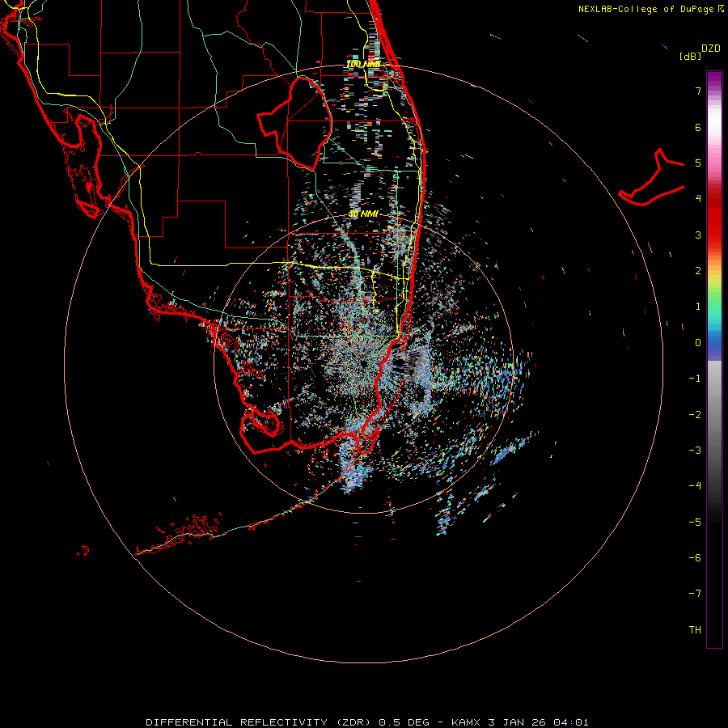Click the DZD label above the color scale
The height and width of the screenshot is (728, 728).
tap(711, 49)
